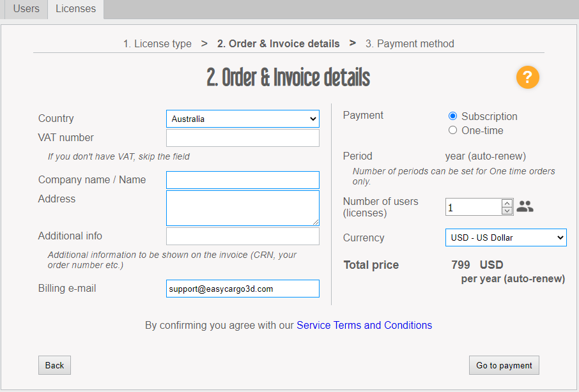Switch to the Users tab
Viewport: 579px width, 392px height.
click(x=26, y=9)
